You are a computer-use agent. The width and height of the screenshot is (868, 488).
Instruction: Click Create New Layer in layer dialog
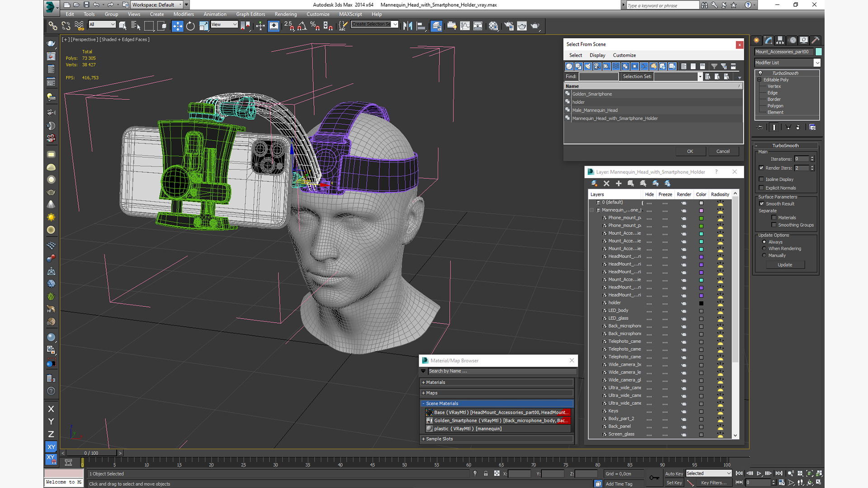pyautogui.click(x=594, y=183)
